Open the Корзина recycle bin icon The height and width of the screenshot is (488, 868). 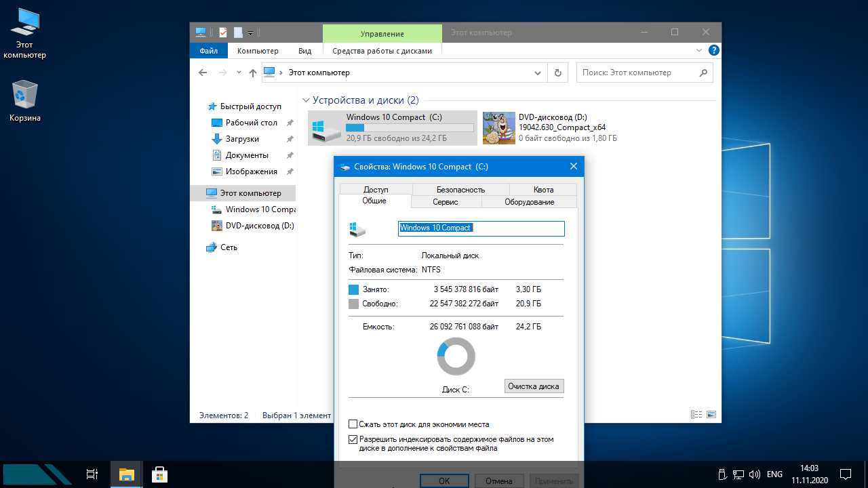point(25,101)
